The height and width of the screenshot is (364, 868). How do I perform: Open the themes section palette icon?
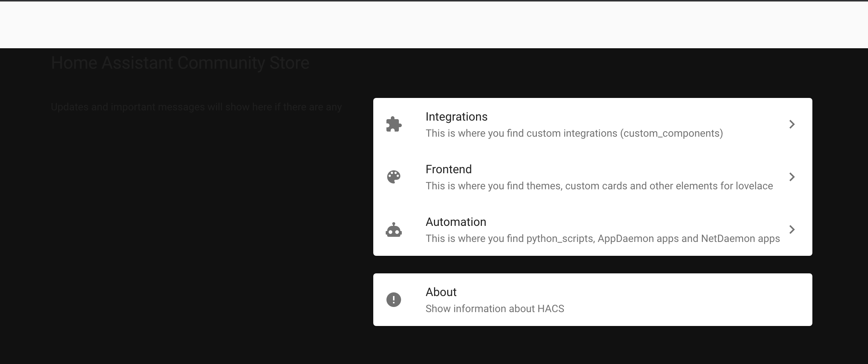pyautogui.click(x=394, y=177)
